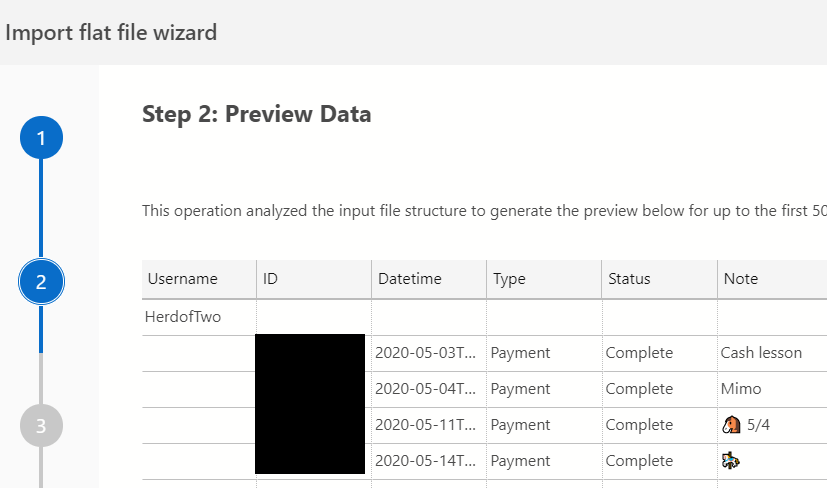The width and height of the screenshot is (827, 488).
Task: Select the HerdofTwo username cell
Action: 184,317
